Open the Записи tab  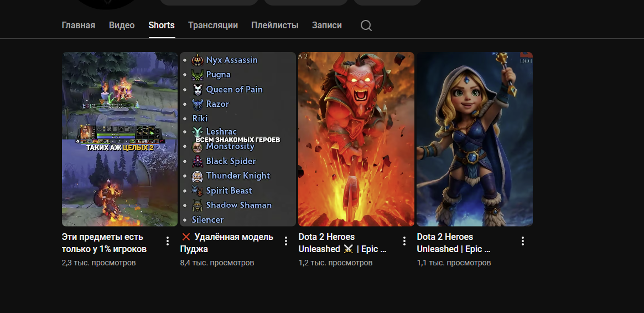pos(326,25)
